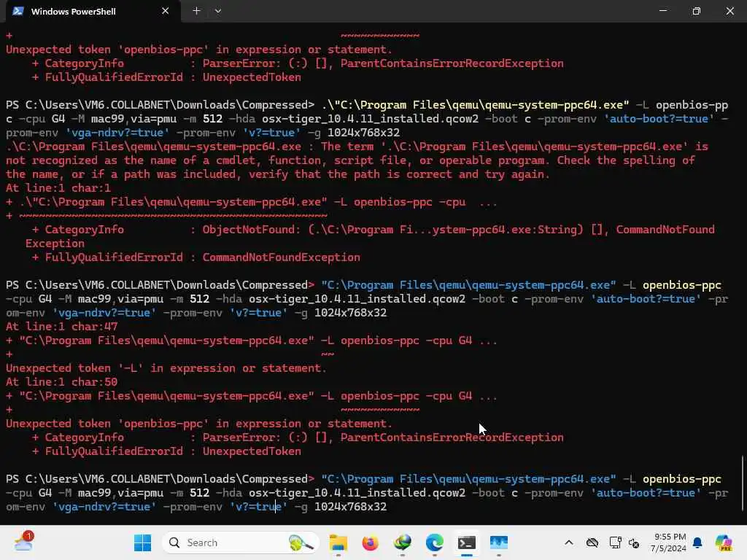
Task: Click the standalone "Exception" wrapped line
Action: point(55,244)
